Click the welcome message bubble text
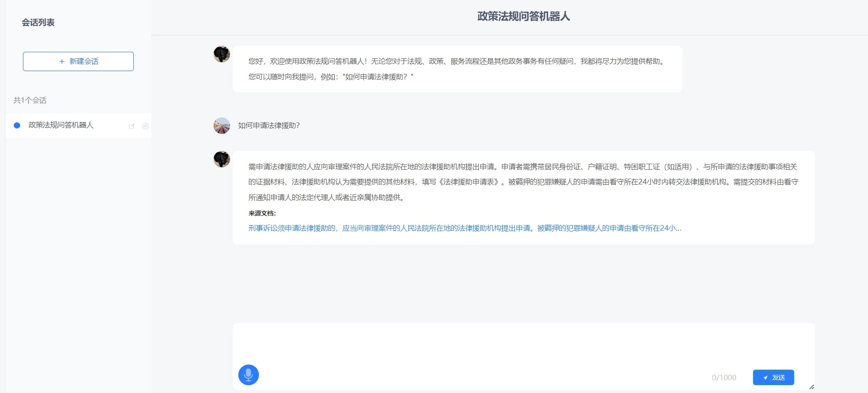The height and width of the screenshot is (393, 868). pyautogui.click(x=456, y=69)
